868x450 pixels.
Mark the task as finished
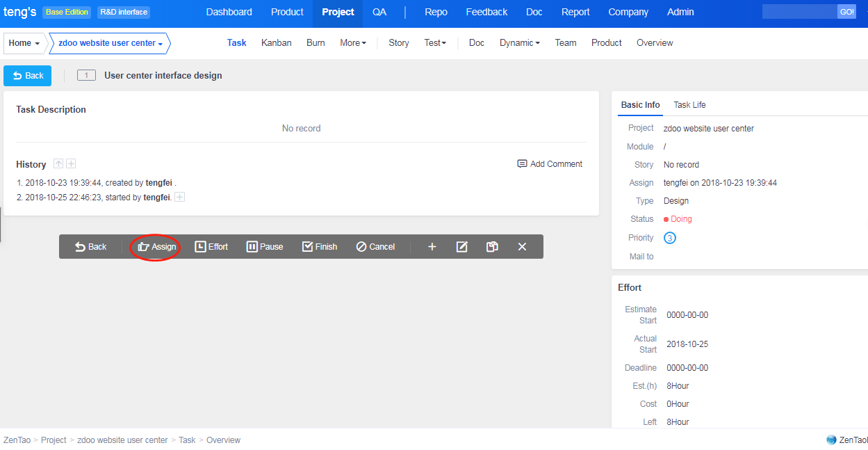click(x=320, y=247)
